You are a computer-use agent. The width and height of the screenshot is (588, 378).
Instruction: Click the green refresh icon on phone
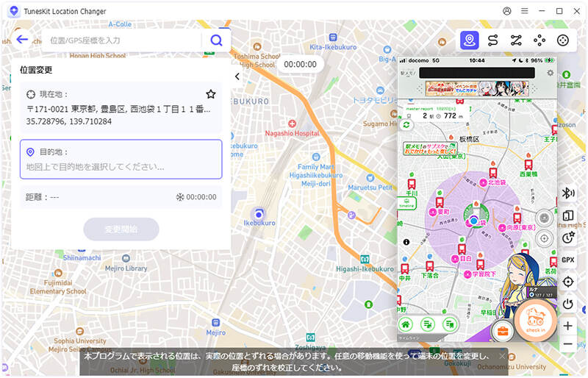(x=406, y=125)
